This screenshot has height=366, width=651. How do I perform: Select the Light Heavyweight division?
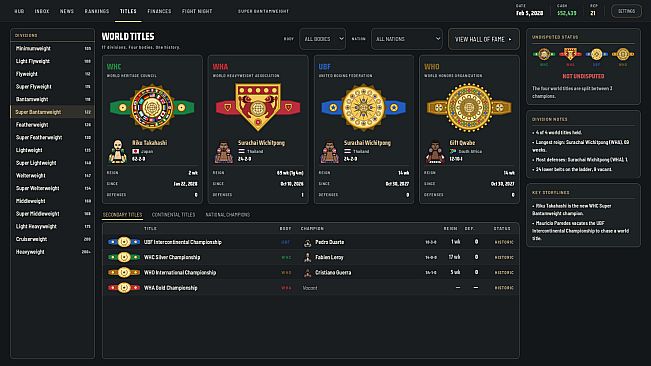(53, 227)
